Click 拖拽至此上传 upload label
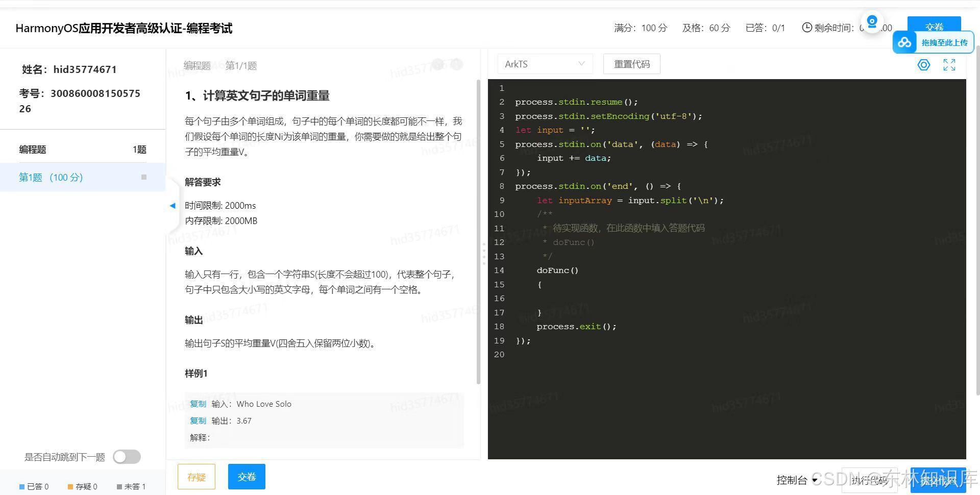The height and width of the screenshot is (495, 980). click(944, 43)
